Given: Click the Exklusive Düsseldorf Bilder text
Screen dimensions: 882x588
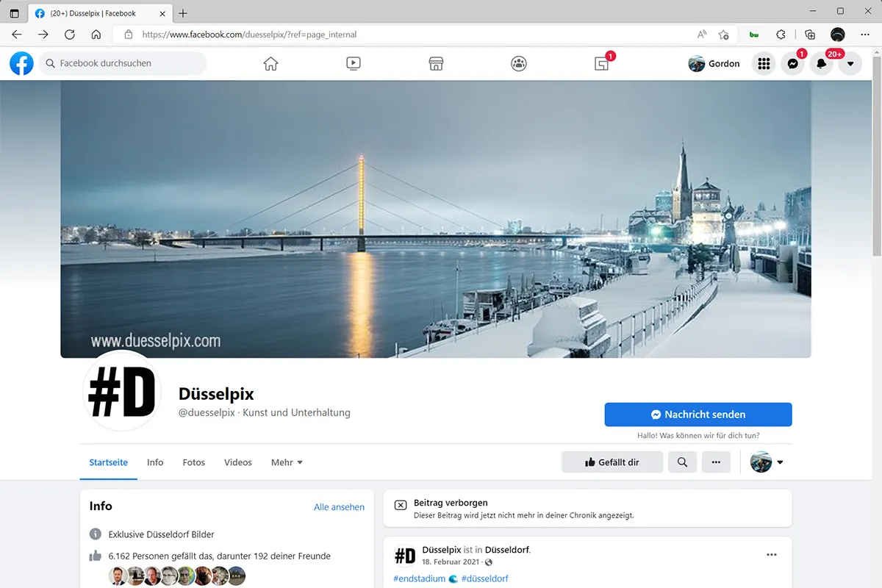Looking at the screenshot, I should tap(161, 534).
